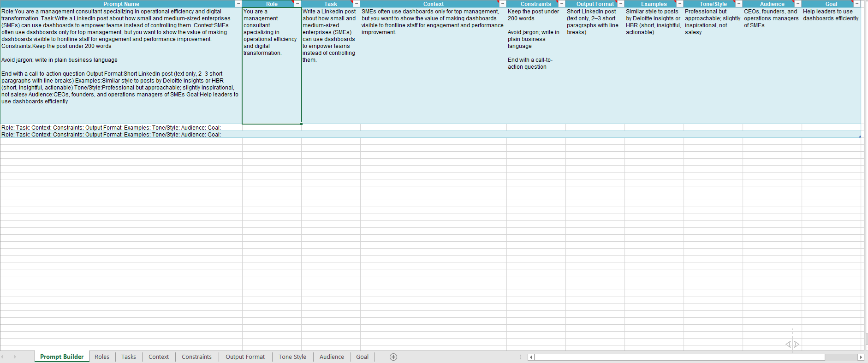Open the Prompt Name filter dropdown
Image resolution: width=868 pixels, height=363 pixels.
pos(238,4)
